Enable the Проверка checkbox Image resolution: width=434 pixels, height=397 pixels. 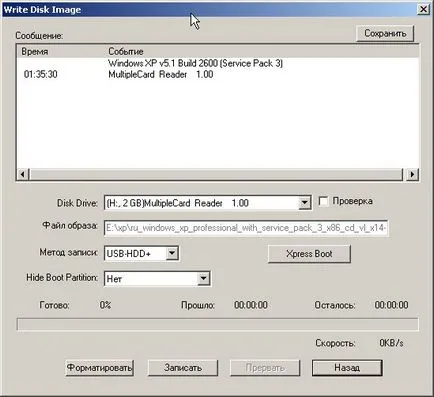coord(323,201)
